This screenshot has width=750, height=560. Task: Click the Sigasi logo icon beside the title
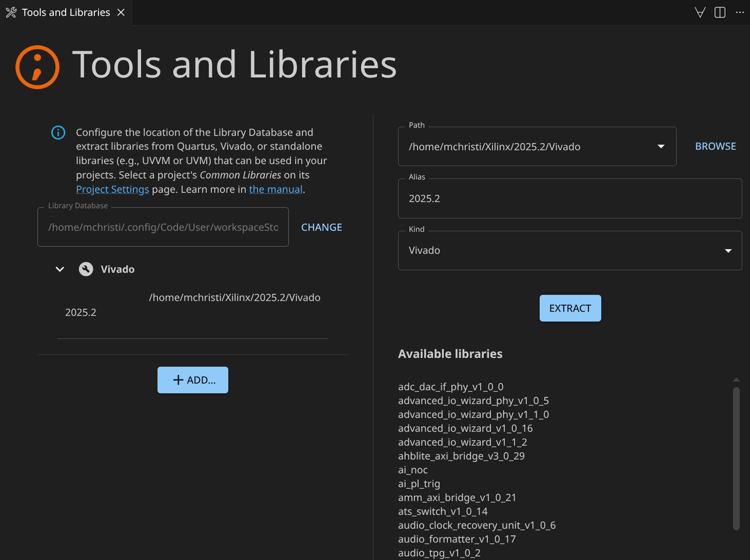pyautogui.click(x=37, y=67)
